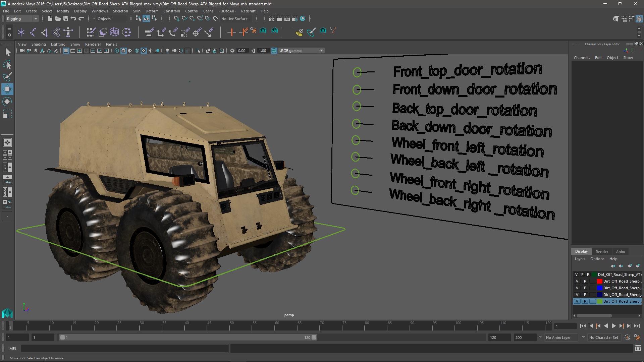Image resolution: width=644 pixels, height=362 pixels.
Task: Pick the Scale tool in toolbox
Action: pos(7,114)
